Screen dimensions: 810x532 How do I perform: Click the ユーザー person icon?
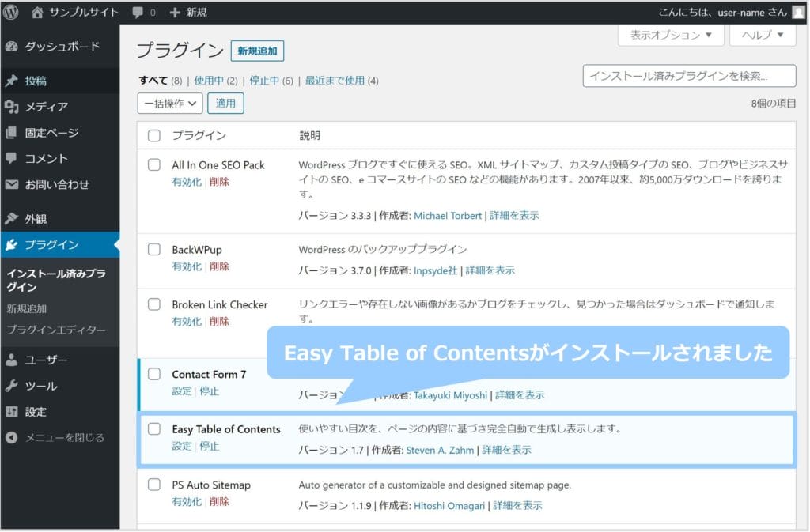click(x=11, y=360)
